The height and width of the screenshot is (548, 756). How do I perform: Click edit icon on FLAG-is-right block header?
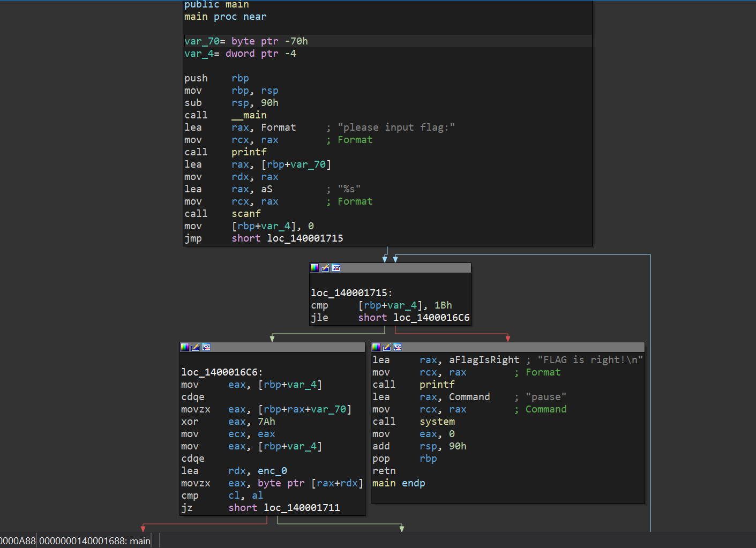coord(387,347)
